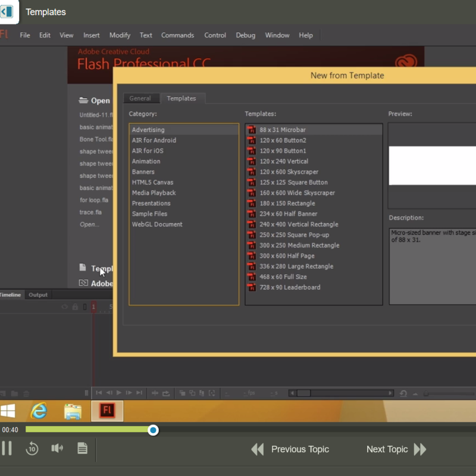Click the course sidebar toggle icon
This screenshot has width=476, height=476.
[7, 12]
